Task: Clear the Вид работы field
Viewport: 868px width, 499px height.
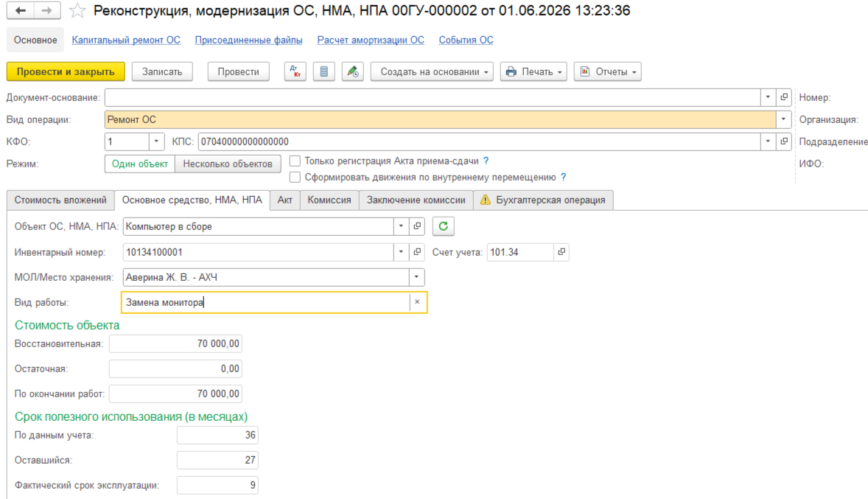Action: pyautogui.click(x=417, y=302)
